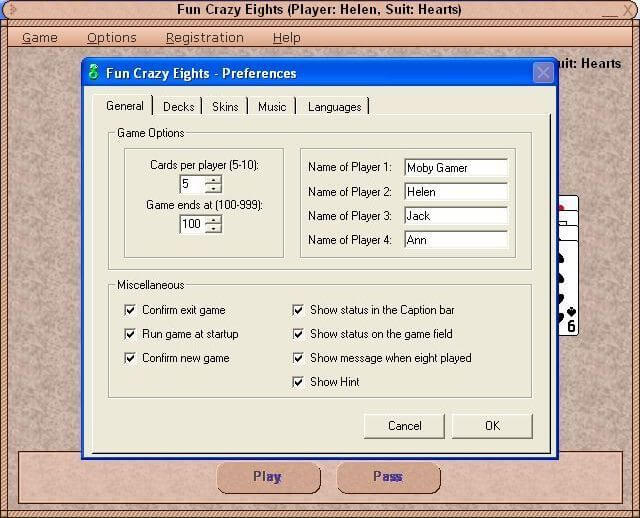Click the green eight icon in Preferences title
640x518 pixels.
click(94, 72)
